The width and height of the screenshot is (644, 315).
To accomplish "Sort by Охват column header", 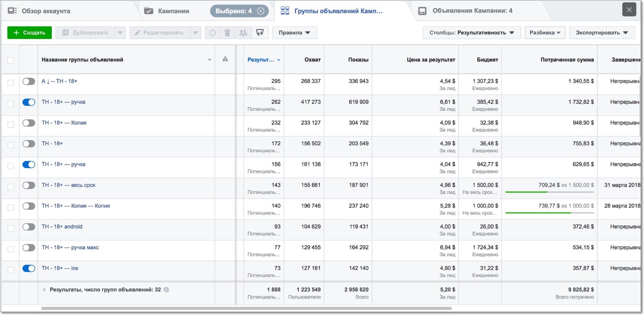I will (312, 60).
